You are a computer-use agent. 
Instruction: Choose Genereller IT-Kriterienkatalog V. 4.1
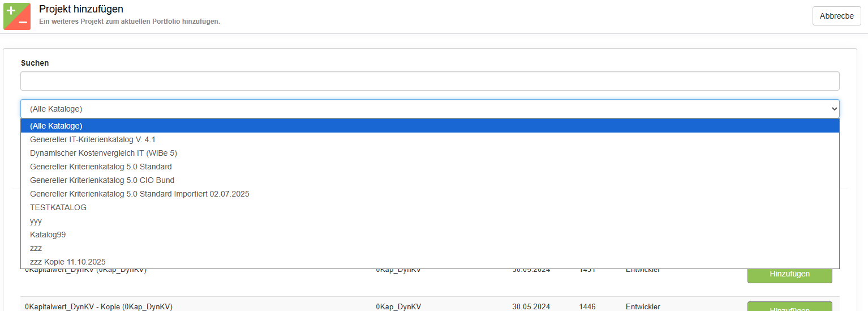pyautogui.click(x=92, y=139)
